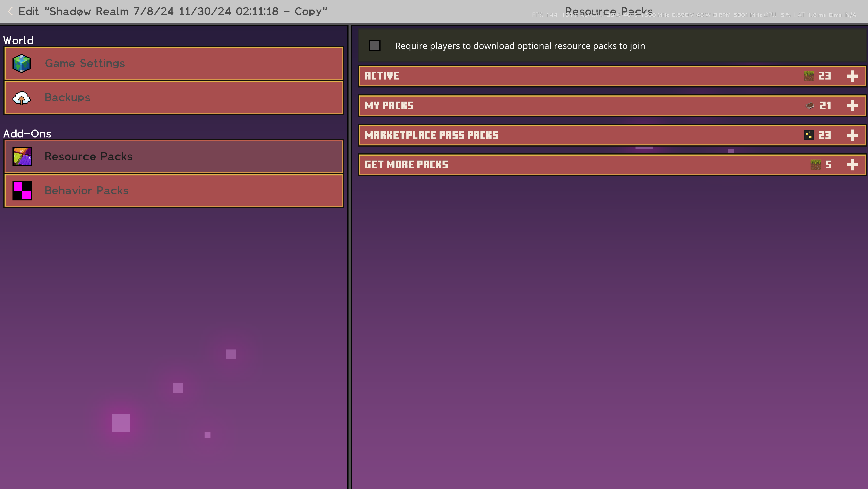868x489 pixels.
Task: Enable require players to download packs checkbox
Action: [x=375, y=45]
